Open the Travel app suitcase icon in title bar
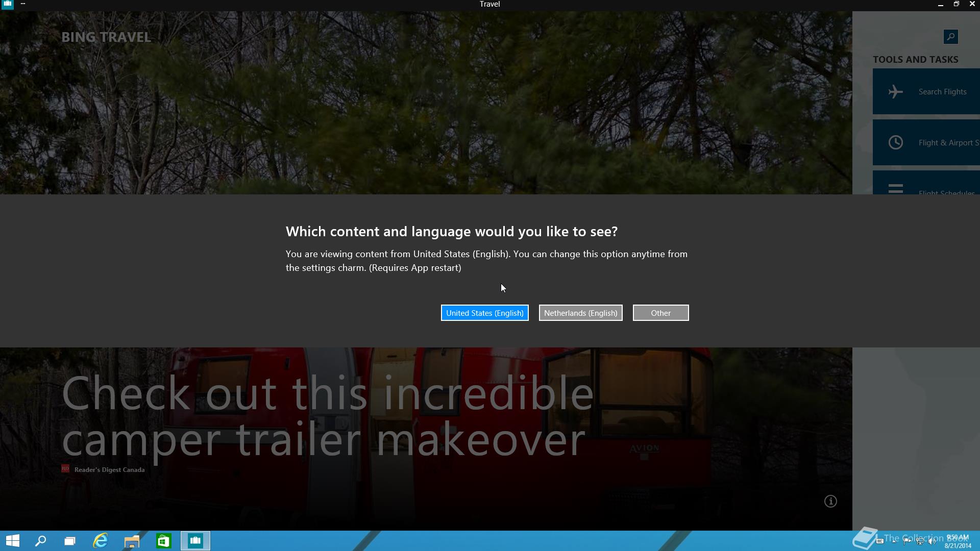The image size is (980, 551). click(x=7, y=5)
